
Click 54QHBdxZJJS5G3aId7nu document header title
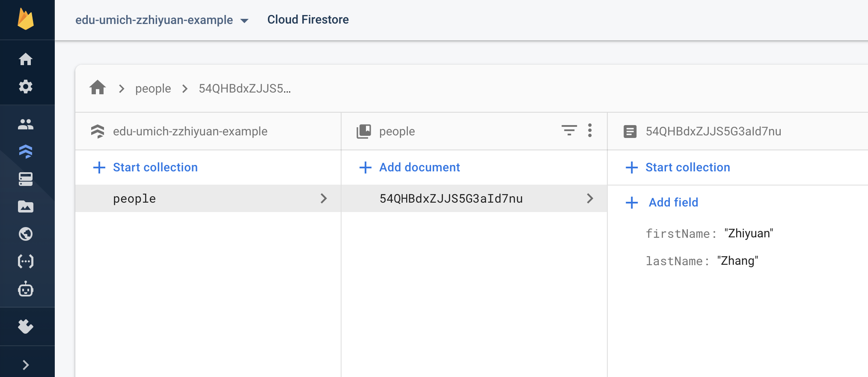[x=713, y=132]
